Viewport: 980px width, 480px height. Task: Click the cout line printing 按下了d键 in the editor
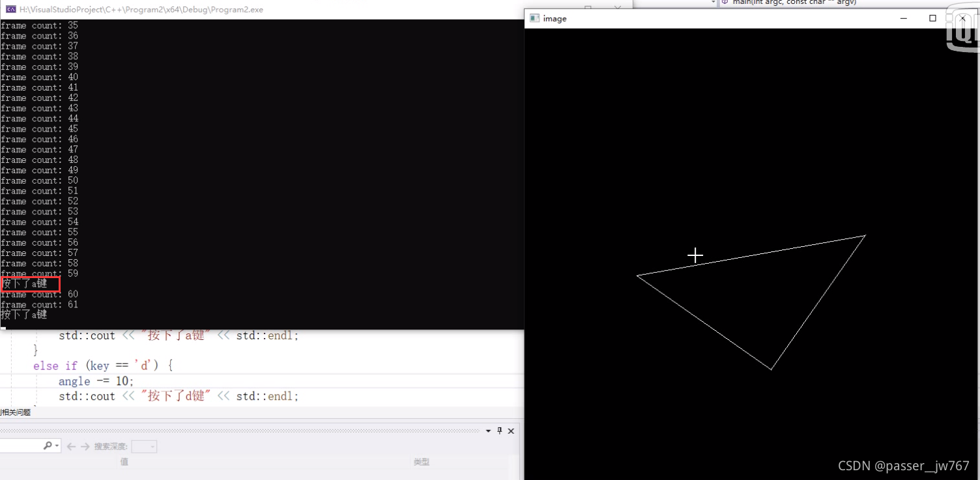[179, 396]
